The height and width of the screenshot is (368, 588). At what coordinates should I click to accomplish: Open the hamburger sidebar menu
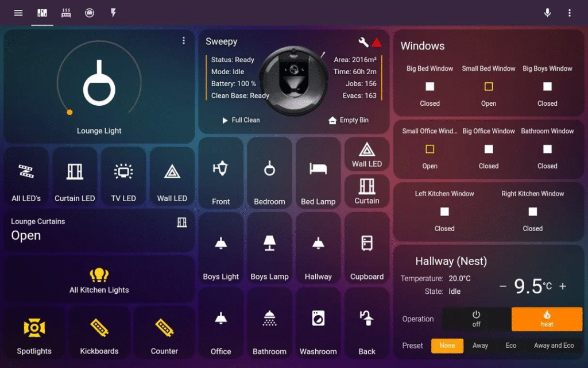point(18,13)
